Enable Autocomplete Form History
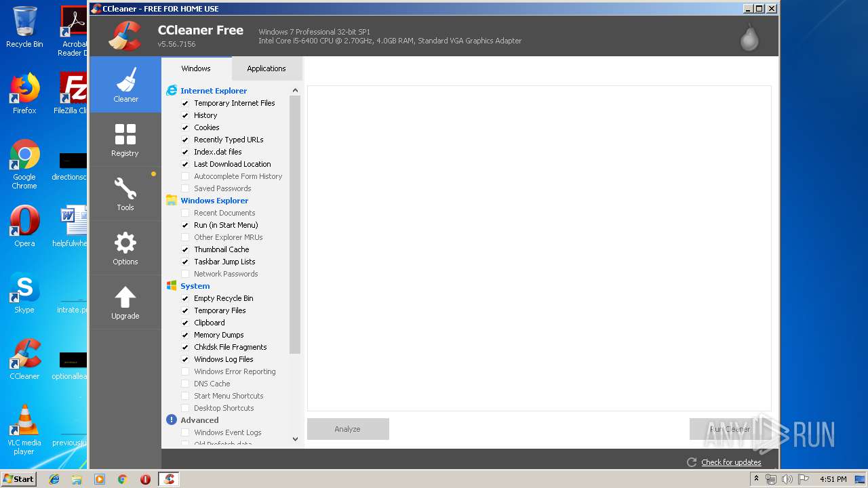The height and width of the screenshot is (488, 868). (x=185, y=176)
